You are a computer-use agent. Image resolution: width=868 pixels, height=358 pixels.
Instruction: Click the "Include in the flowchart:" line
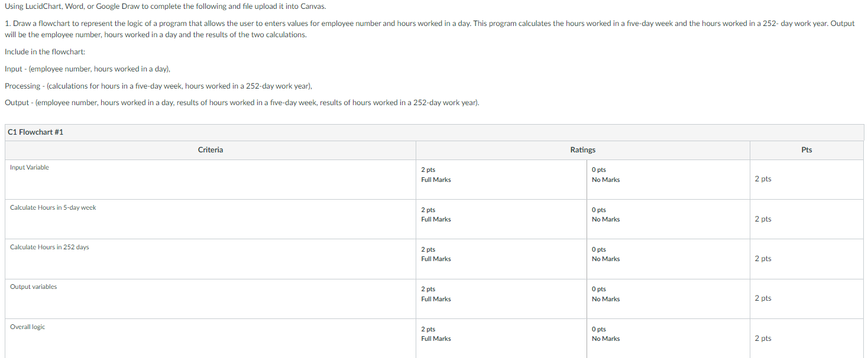click(45, 52)
